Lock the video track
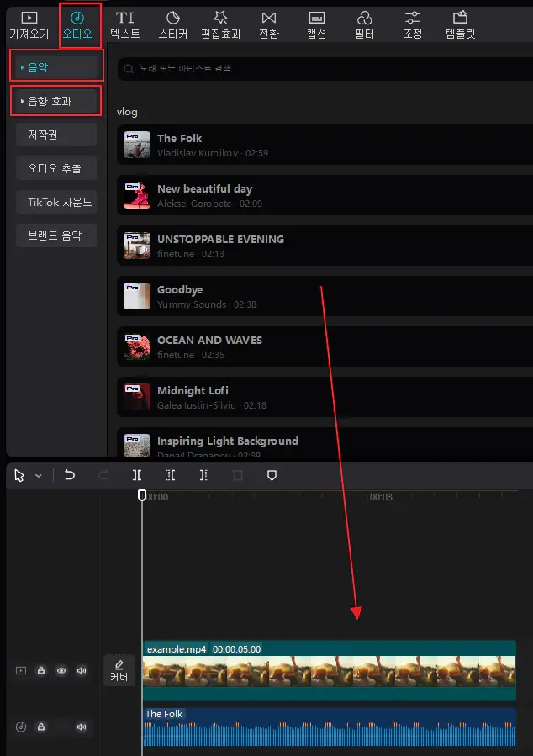This screenshot has height=756, width=533. tap(41, 671)
